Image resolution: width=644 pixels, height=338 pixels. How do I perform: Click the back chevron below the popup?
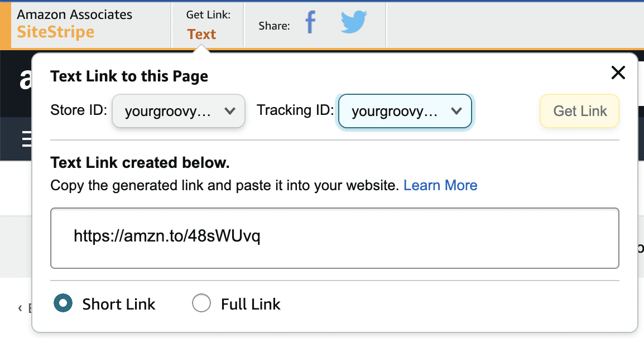pos(20,308)
